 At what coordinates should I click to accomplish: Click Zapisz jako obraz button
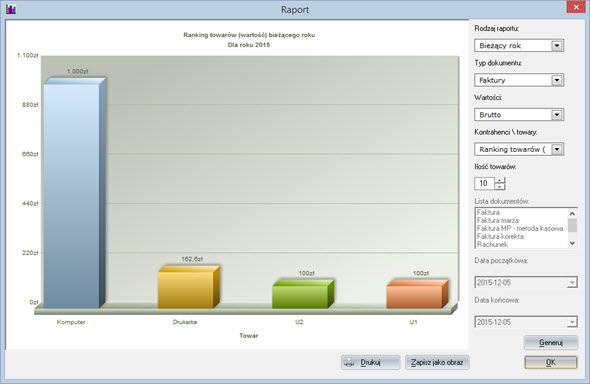pos(437,362)
